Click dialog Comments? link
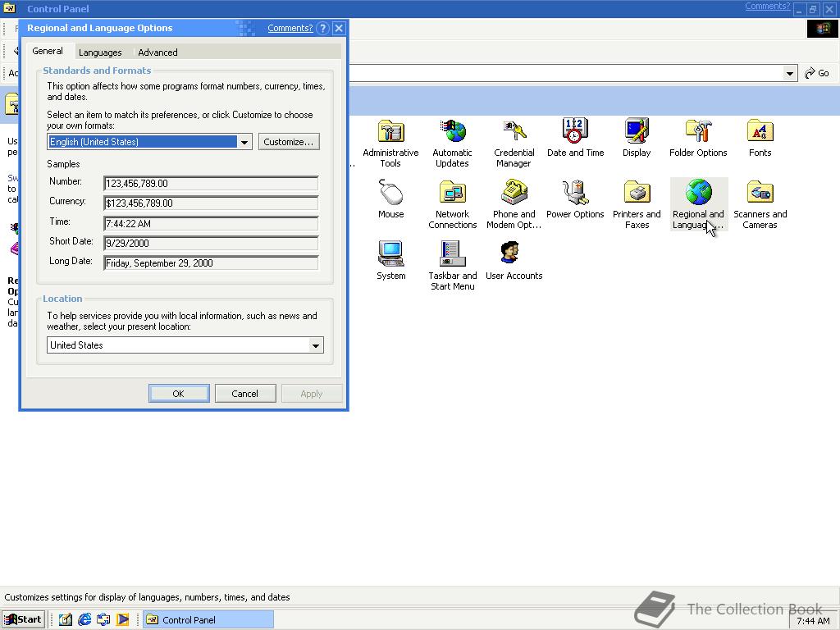 coord(290,29)
